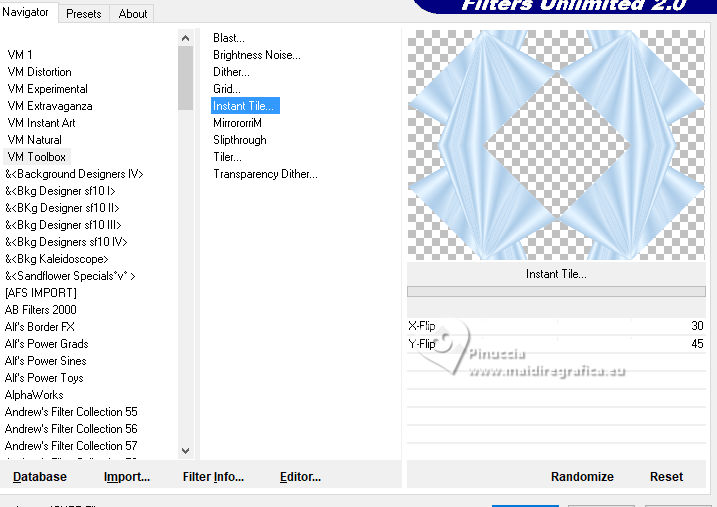Select Alf's Power Grads category

46,344
